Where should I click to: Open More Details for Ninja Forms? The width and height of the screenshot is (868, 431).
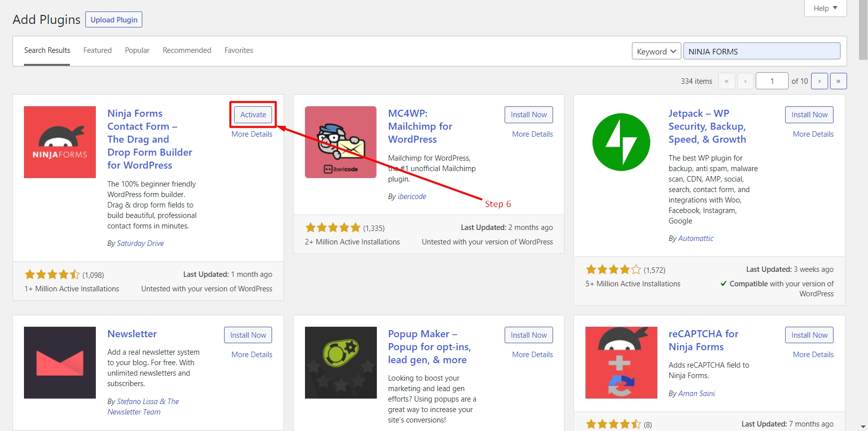coord(252,134)
